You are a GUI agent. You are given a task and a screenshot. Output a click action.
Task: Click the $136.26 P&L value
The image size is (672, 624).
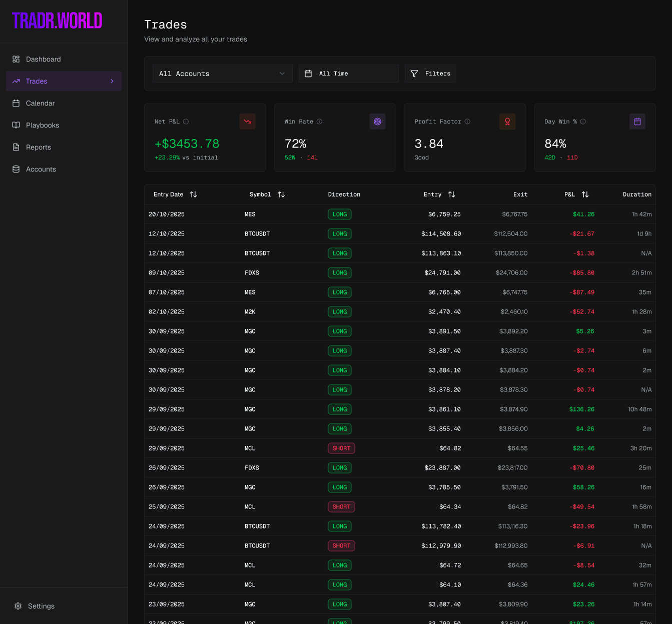(x=582, y=409)
